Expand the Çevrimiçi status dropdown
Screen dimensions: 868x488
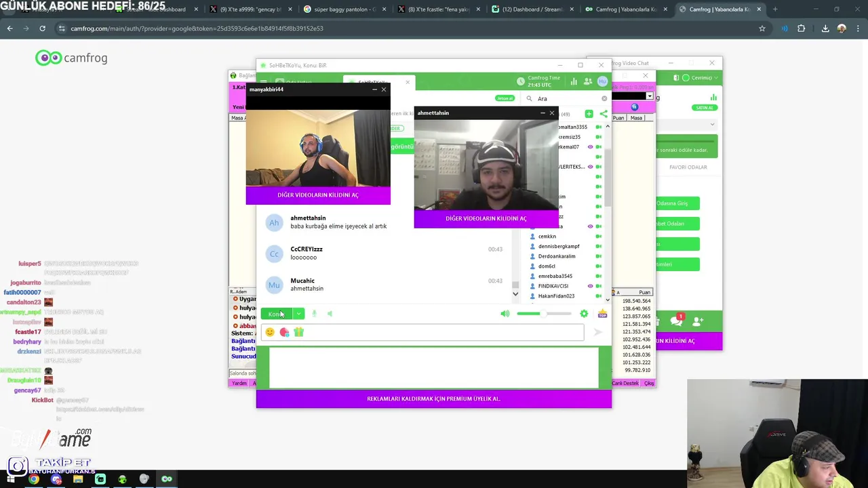coord(716,78)
